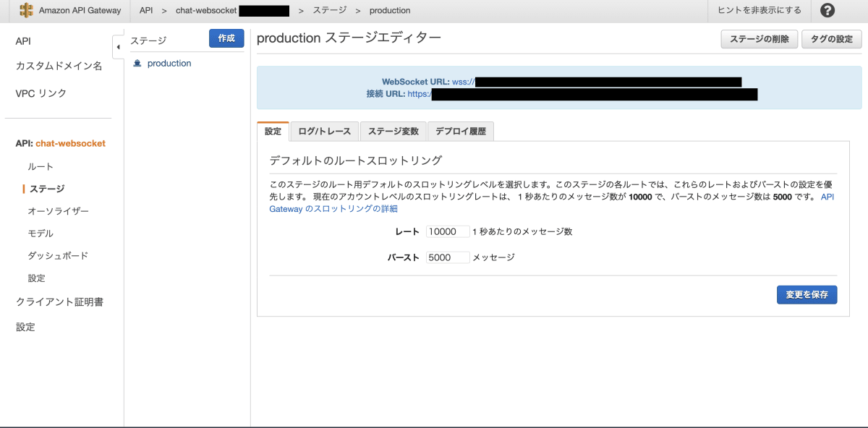Click the ステージ breadcrumb link
This screenshot has height=428, width=868.
[329, 10]
